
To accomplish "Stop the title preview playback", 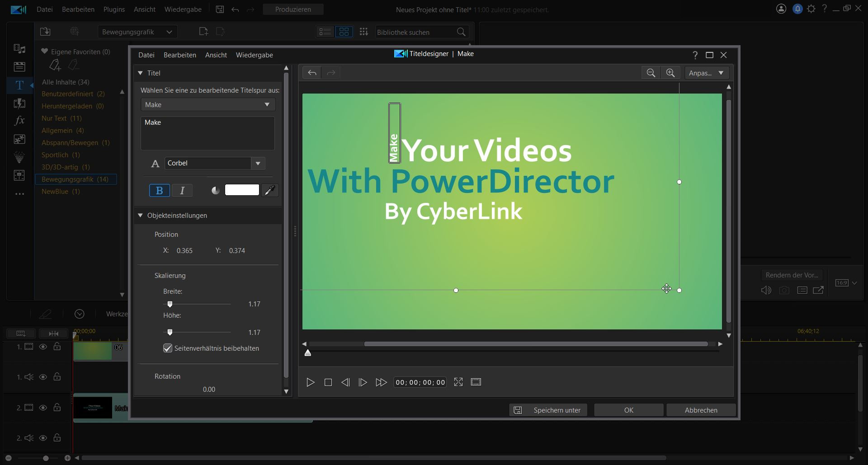I will (328, 382).
